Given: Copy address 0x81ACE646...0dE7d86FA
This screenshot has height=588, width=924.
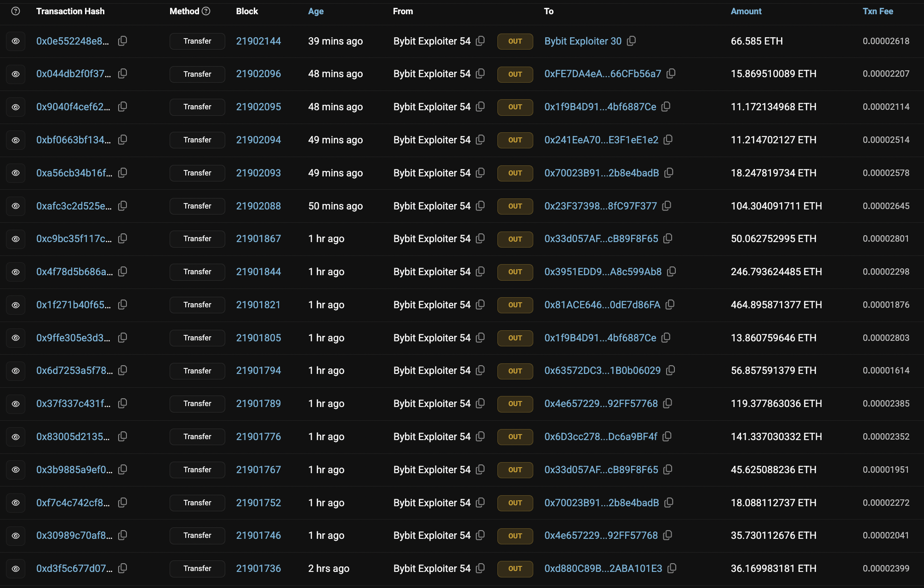Looking at the screenshot, I should (670, 305).
